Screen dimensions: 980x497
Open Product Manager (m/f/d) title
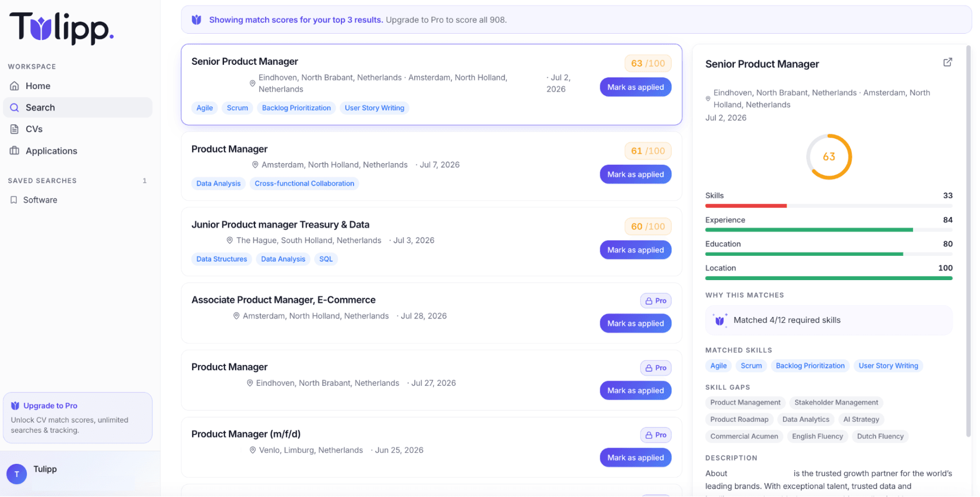246,434
